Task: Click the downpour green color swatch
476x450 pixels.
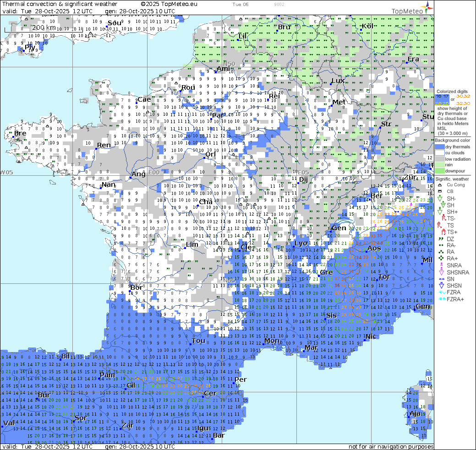Action: [440, 170]
